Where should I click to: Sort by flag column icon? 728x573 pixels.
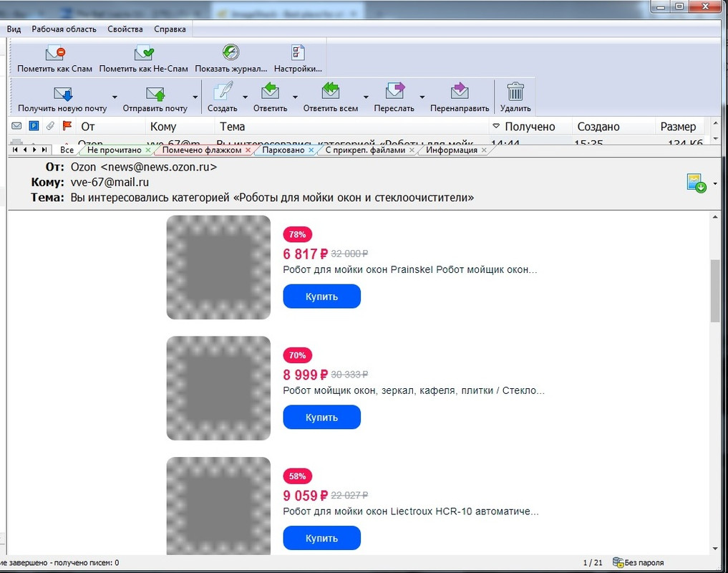click(x=67, y=125)
